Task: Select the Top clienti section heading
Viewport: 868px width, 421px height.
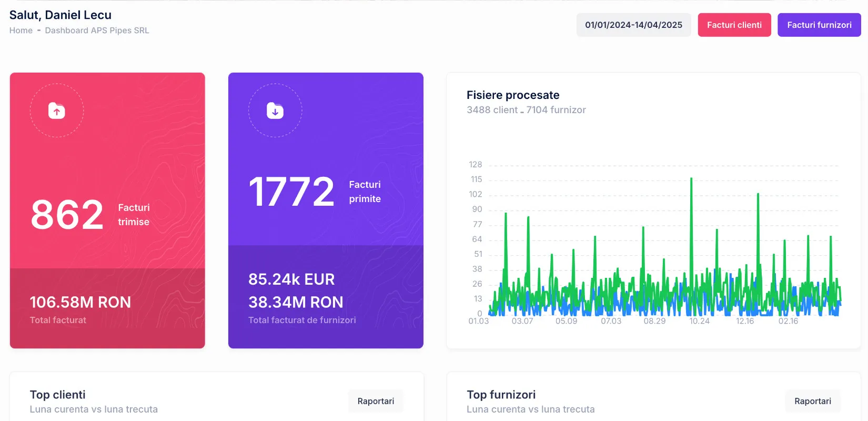Action: click(57, 395)
